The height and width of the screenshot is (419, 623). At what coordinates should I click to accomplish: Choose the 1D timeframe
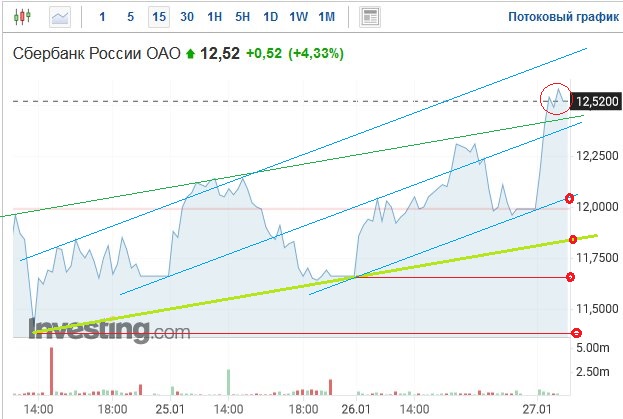pyautogui.click(x=271, y=17)
